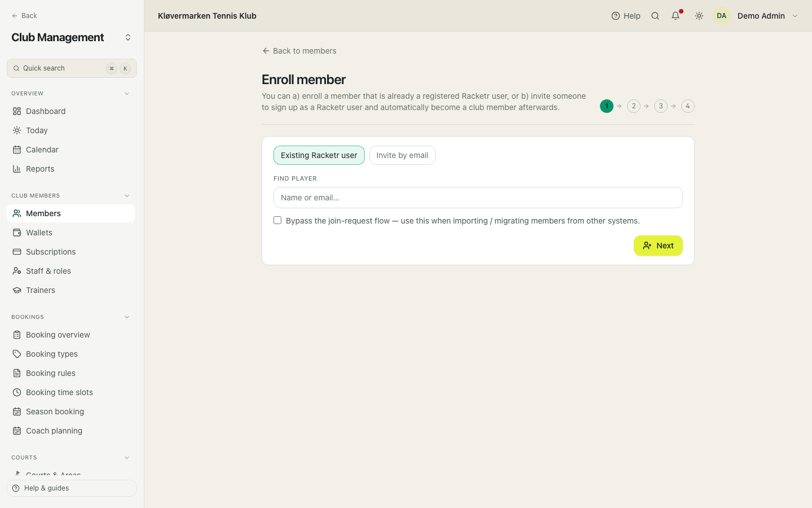The image size is (812, 508).
Task: Select the Booking types tag icon
Action: point(17,354)
